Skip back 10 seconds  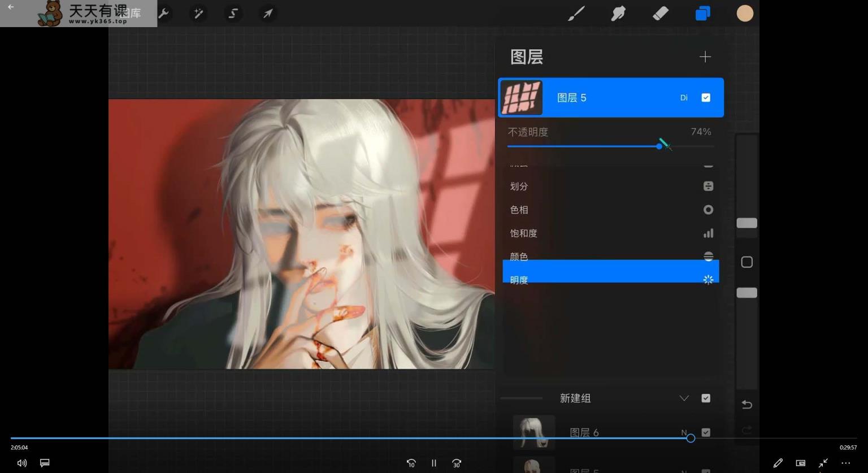pyautogui.click(x=411, y=463)
